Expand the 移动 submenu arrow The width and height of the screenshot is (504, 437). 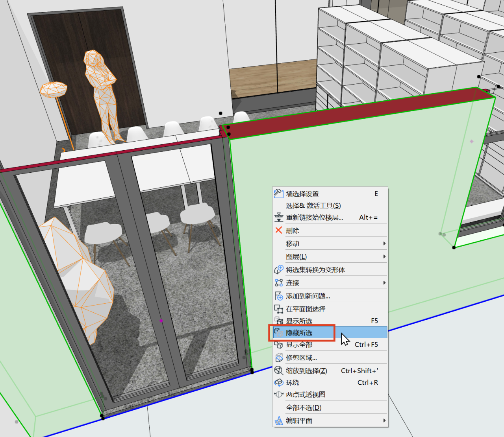[x=385, y=243]
